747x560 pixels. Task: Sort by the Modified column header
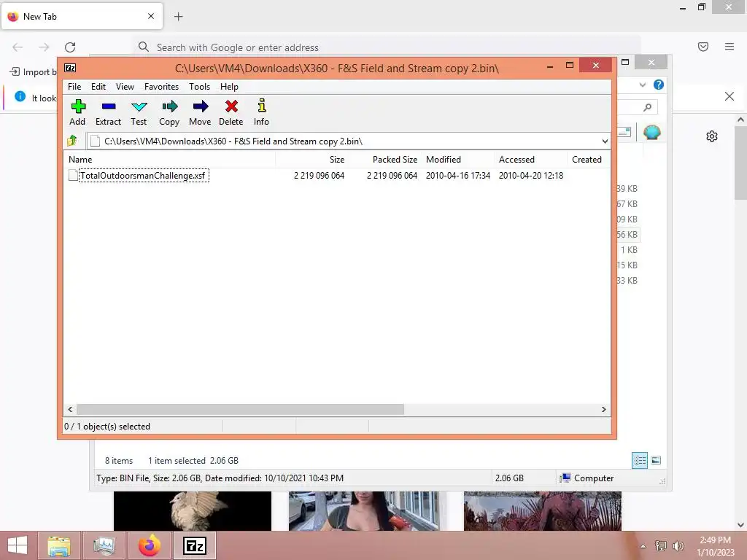pos(457,160)
